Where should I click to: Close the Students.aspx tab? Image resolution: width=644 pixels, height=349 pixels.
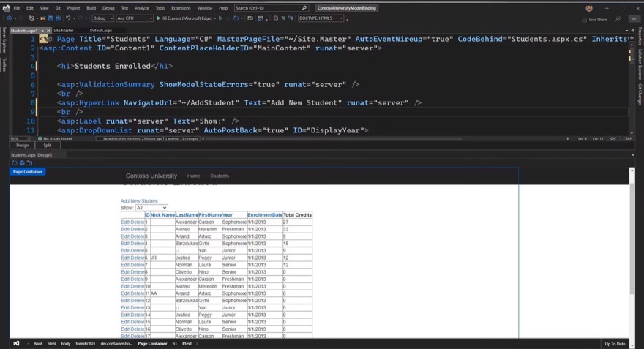tap(48, 31)
